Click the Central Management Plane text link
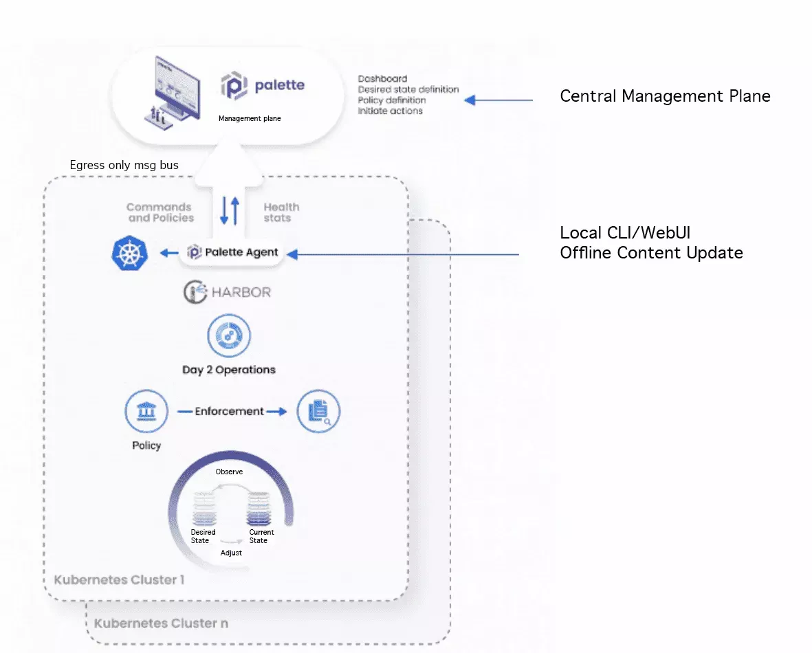 665,96
